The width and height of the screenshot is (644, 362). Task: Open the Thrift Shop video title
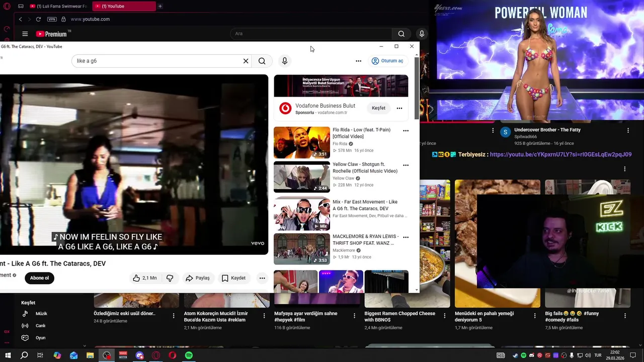365,240
